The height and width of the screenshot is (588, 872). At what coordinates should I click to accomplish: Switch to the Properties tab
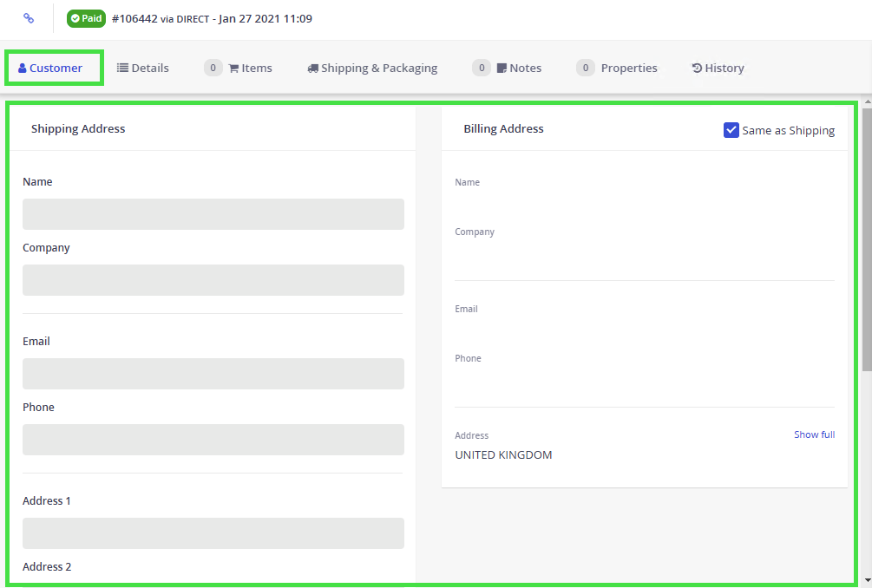coord(628,68)
